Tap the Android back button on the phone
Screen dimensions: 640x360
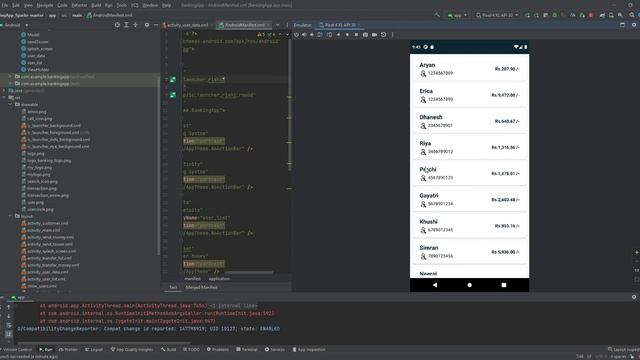435,285
